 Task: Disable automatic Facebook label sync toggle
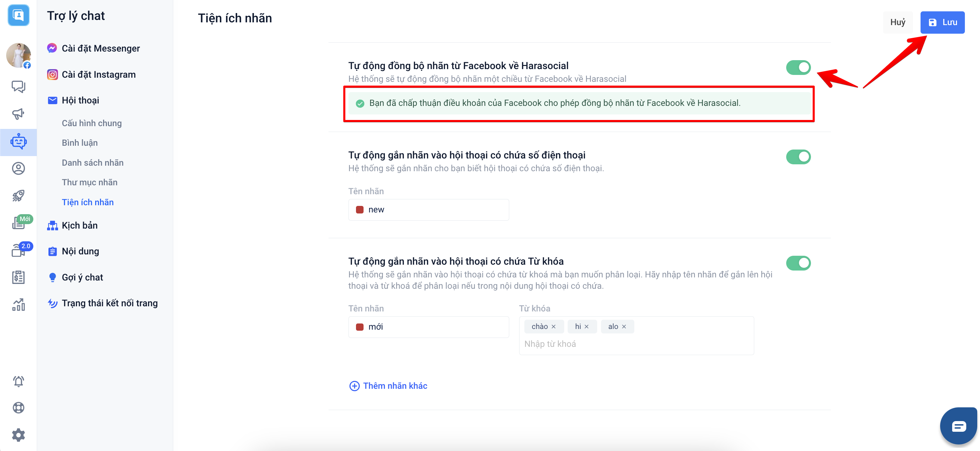tap(798, 67)
